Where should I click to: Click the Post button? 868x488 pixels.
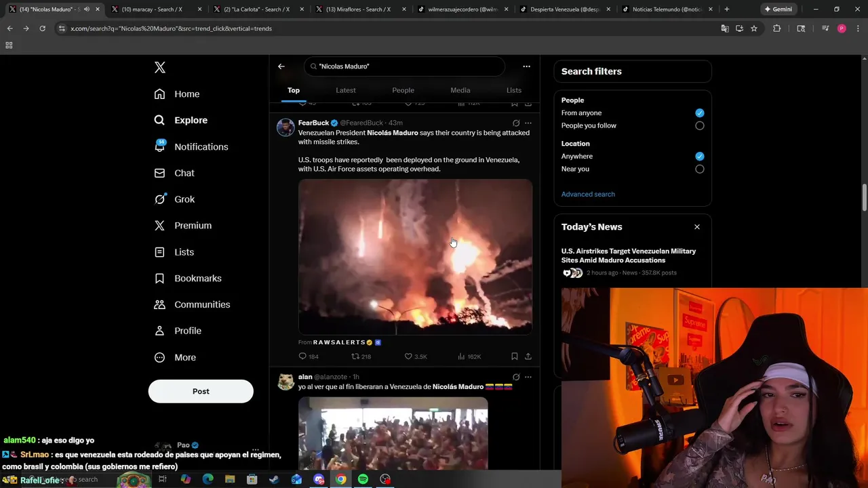coord(201,391)
